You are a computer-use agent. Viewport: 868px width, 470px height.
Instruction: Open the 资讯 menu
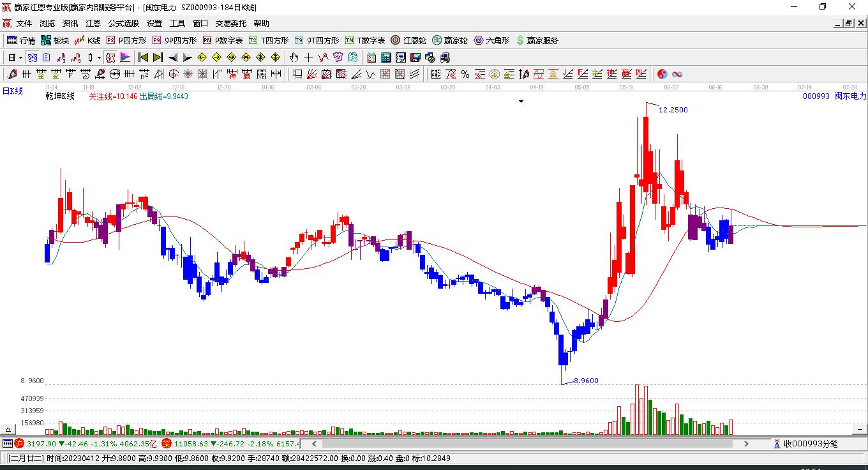[x=70, y=24]
